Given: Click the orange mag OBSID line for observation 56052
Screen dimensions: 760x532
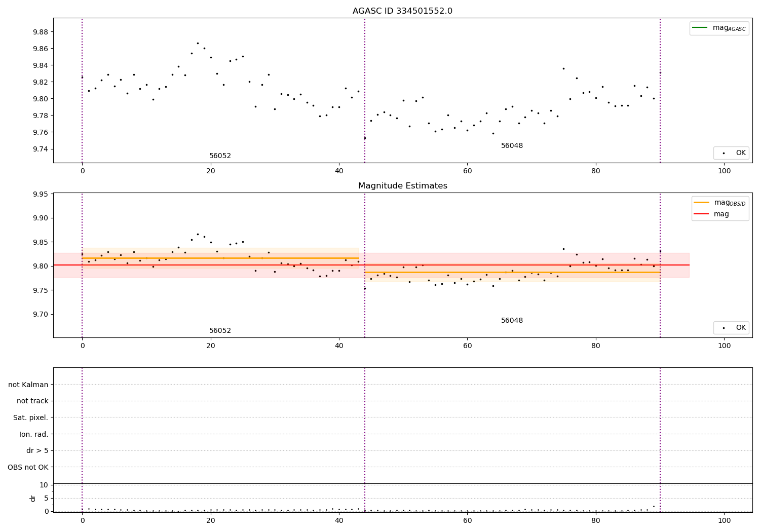Looking at the screenshot, I should point(220,258).
